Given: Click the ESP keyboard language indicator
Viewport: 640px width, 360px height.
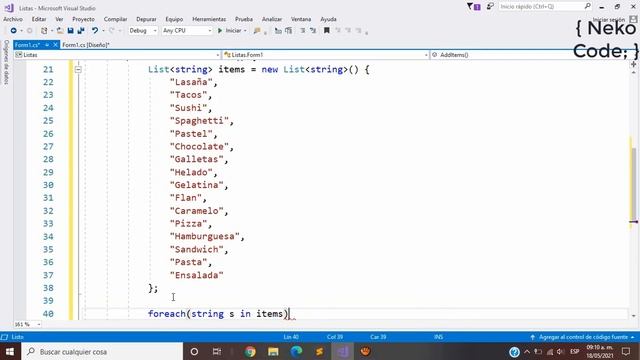Looking at the screenshot, I should [575, 351].
